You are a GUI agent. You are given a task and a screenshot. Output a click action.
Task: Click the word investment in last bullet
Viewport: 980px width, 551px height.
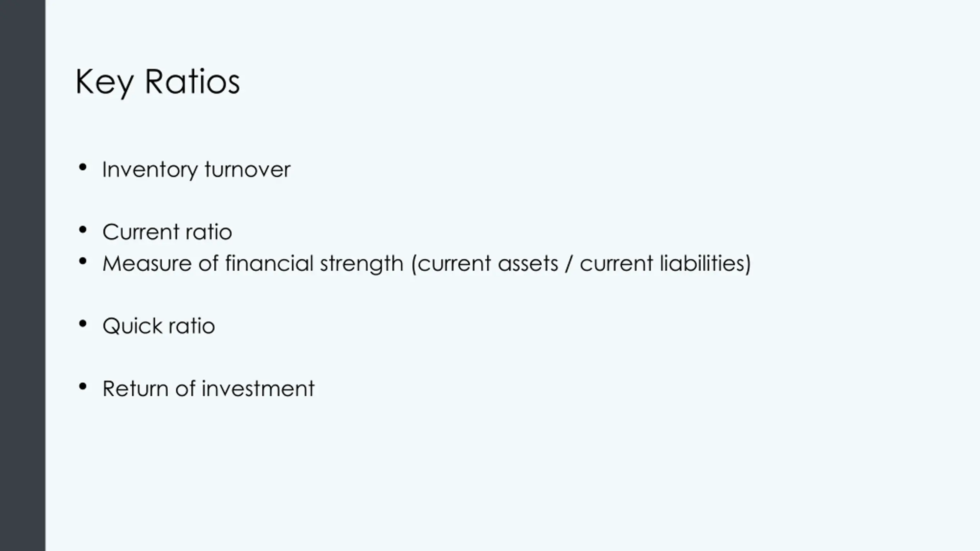coord(258,389)
